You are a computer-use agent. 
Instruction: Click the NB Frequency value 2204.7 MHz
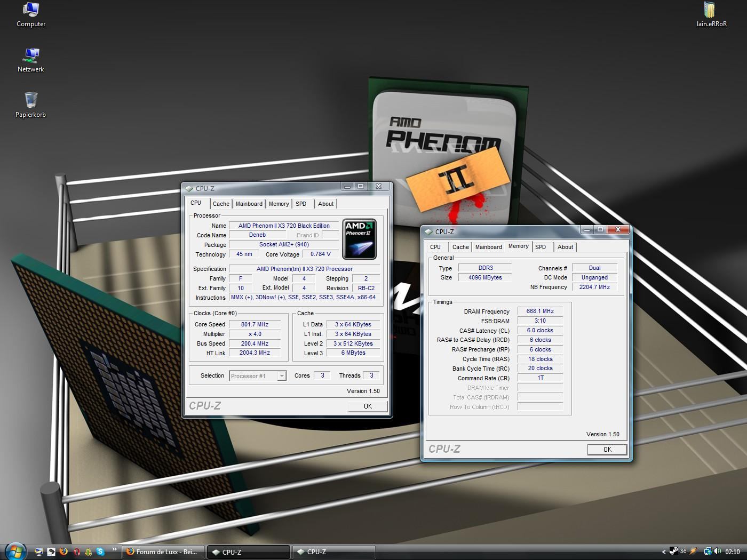click(x=594, y=287)
